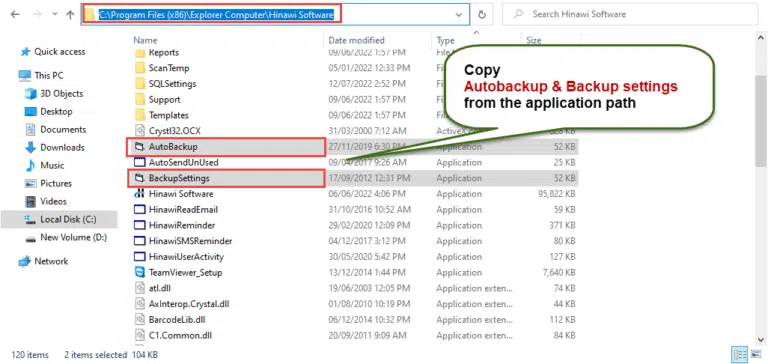Sort files by Date modified column
Image resolution: width=768 pixels, height=364 pixels.
[x=357, y=40]
